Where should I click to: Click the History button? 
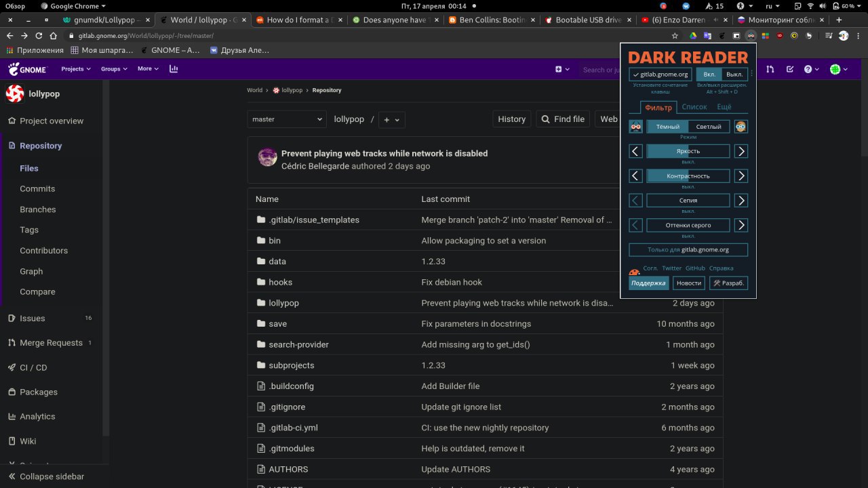point(511,119)
